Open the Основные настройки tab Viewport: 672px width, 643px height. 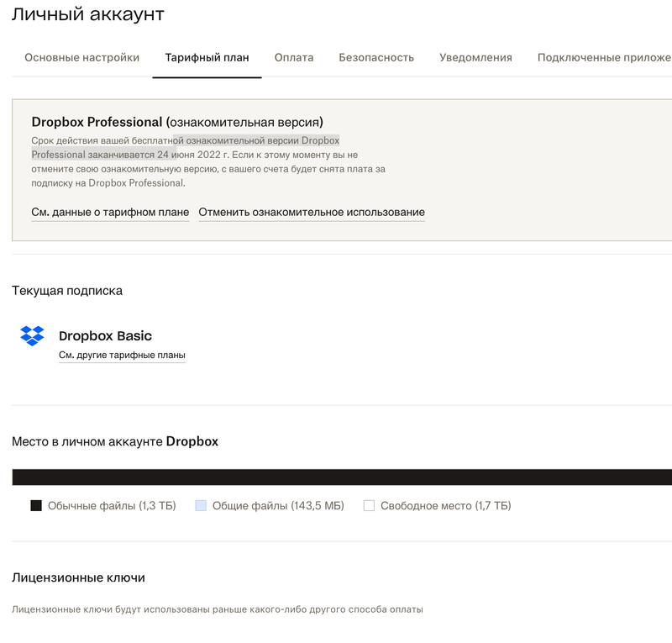point(81,58)
